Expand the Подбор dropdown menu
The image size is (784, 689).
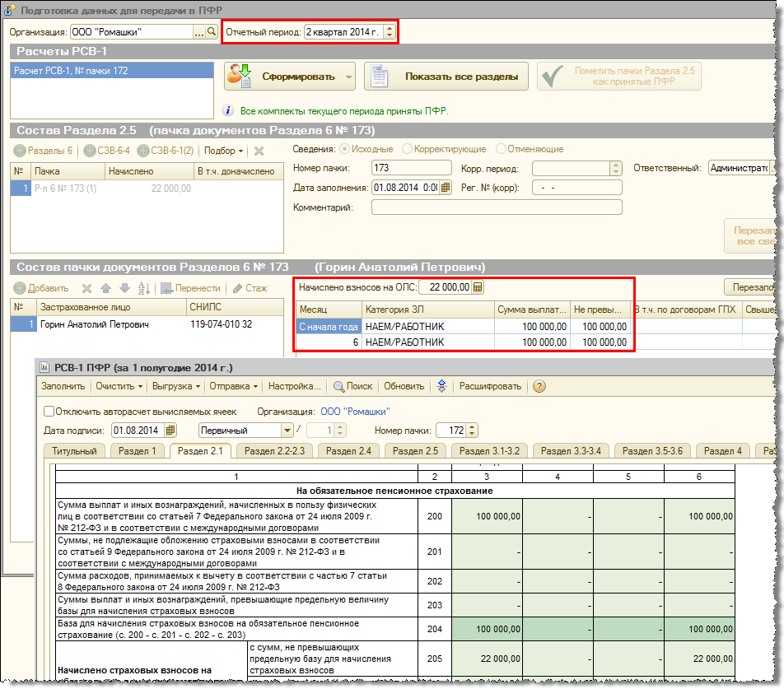click(224, 151)
